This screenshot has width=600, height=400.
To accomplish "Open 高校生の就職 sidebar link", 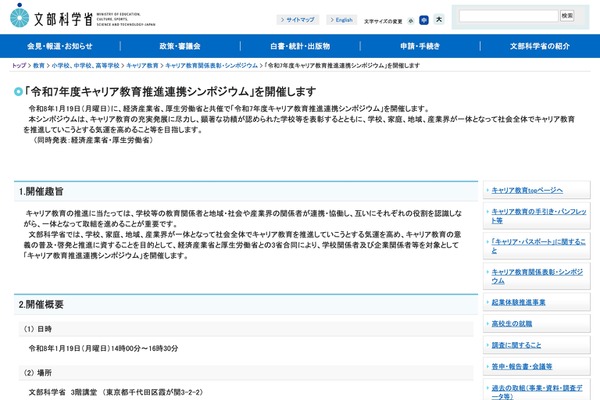I will 512,324.
